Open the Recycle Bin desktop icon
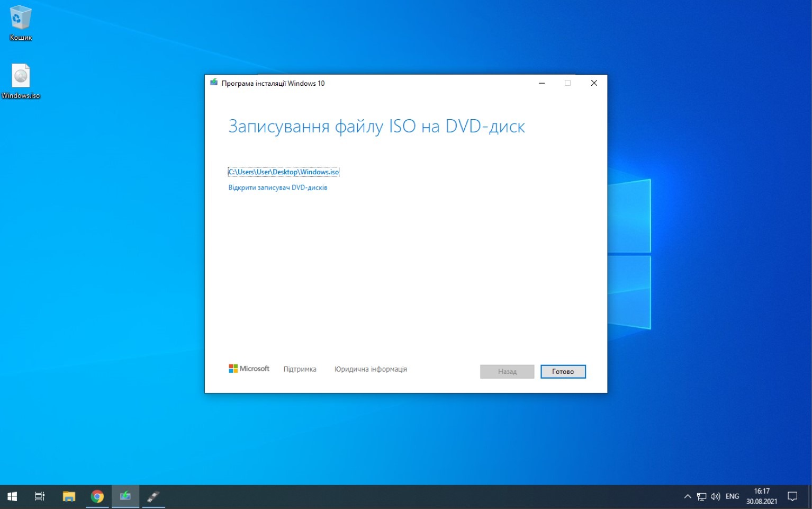The image size is (812, 509). 21,23
